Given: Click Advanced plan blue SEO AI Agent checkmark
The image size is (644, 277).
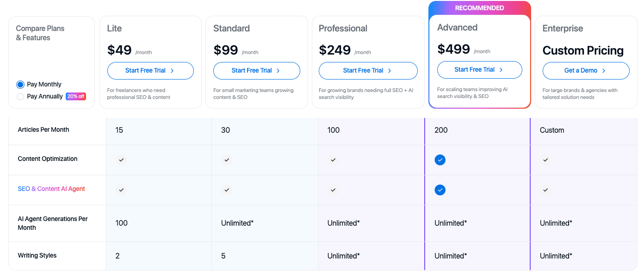Looking at the screenshot, I should [x=440, y=190].
